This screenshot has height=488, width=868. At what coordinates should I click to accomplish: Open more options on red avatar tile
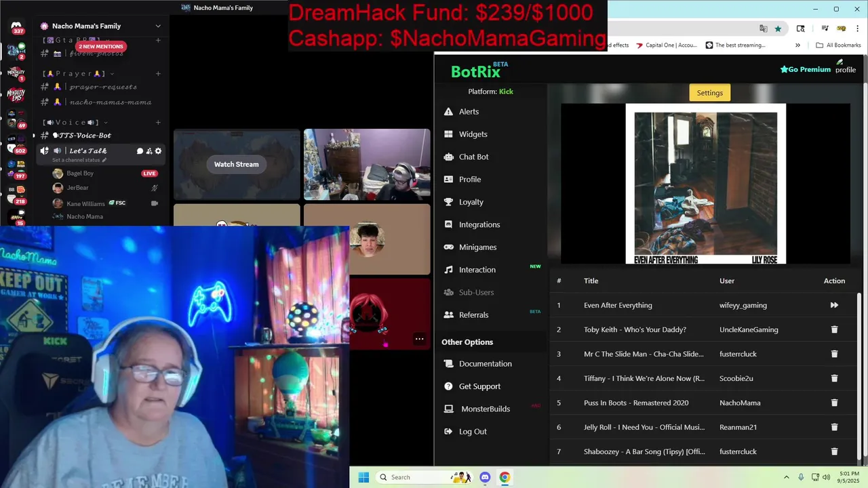419,339
